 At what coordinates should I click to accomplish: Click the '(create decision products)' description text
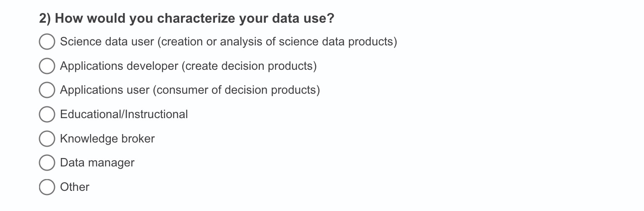(x=249, y=66)
